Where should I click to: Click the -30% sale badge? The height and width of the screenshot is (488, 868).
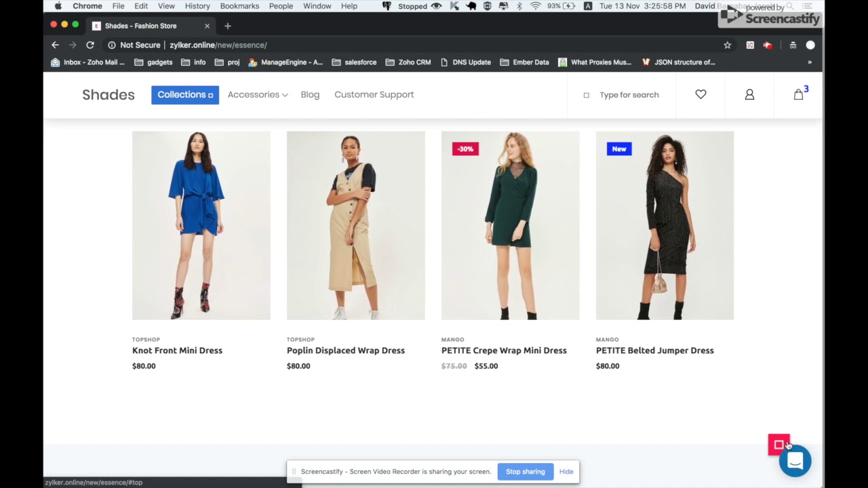[465, 148]
